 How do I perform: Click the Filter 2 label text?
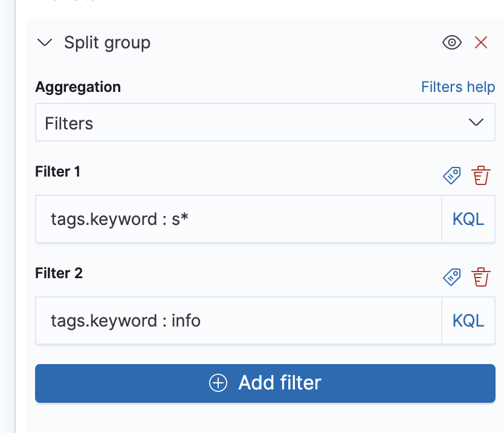click(59, 273)
